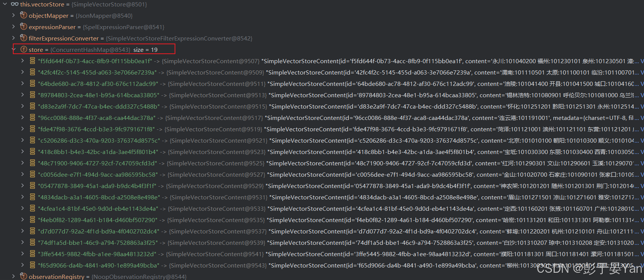Select key "f65d9066-da4b-4841-a490-1e899a49bcba"
Image resolution: width=644 pixels, height=280 pixels.
point(99,265)
